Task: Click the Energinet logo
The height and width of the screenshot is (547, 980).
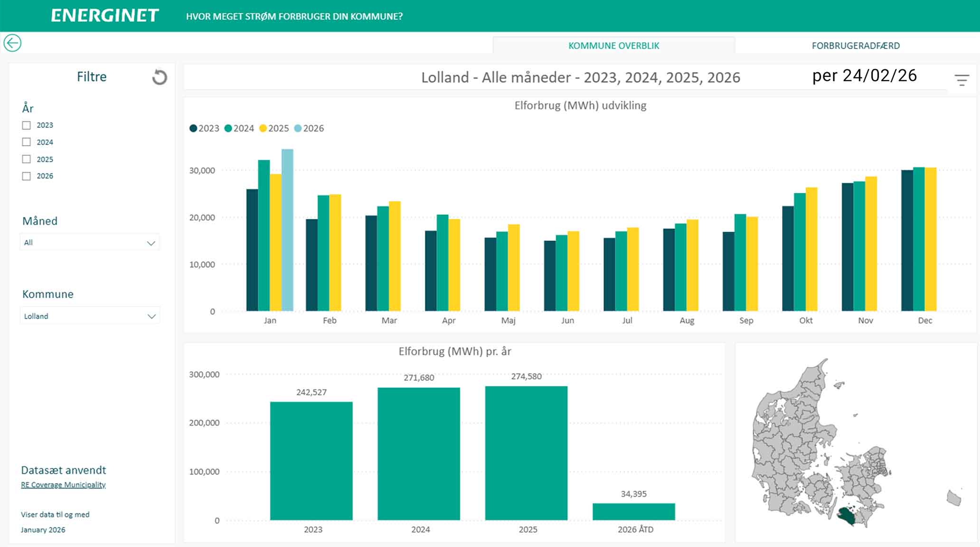Action: 105,16
